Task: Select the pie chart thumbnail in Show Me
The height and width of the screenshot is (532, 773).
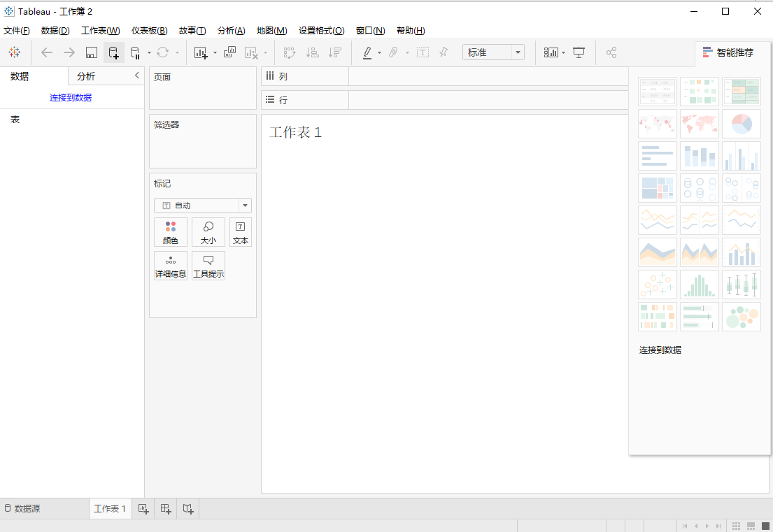Action: coord(742,124)
